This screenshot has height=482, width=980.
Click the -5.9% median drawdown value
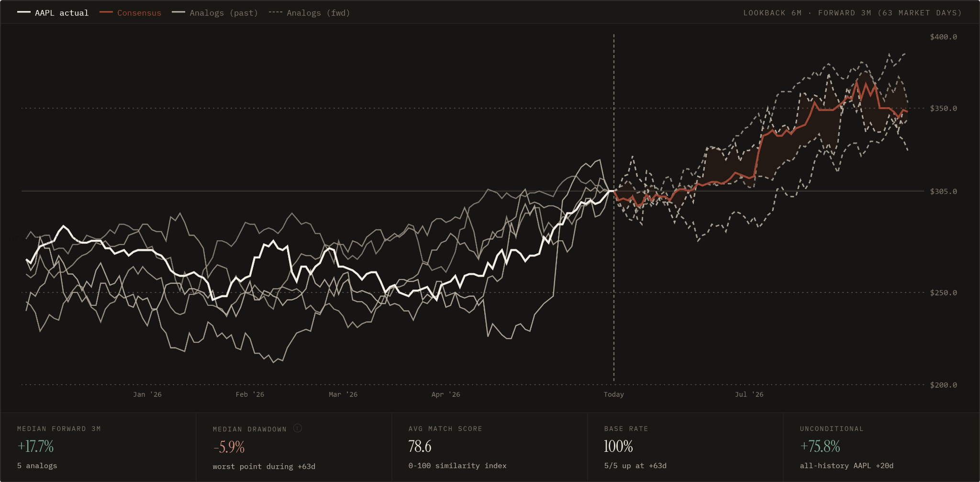[x=229, y=447]
